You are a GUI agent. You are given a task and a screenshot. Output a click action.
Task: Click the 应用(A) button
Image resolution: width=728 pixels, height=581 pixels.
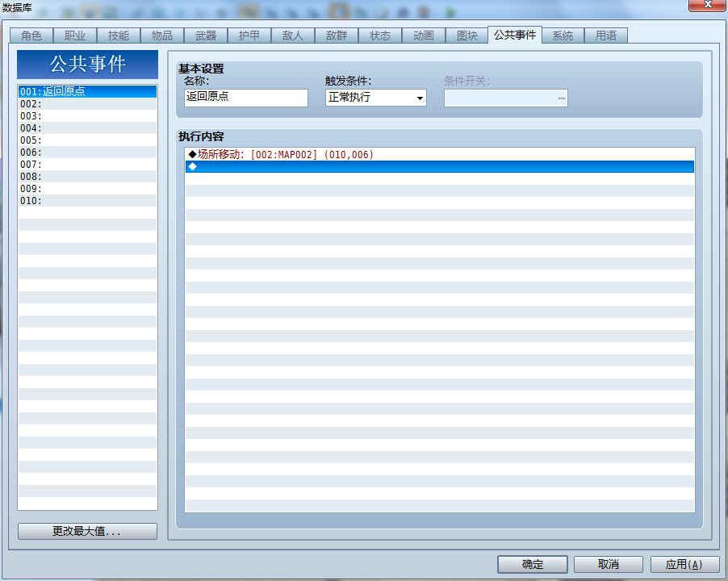[684, 564]
